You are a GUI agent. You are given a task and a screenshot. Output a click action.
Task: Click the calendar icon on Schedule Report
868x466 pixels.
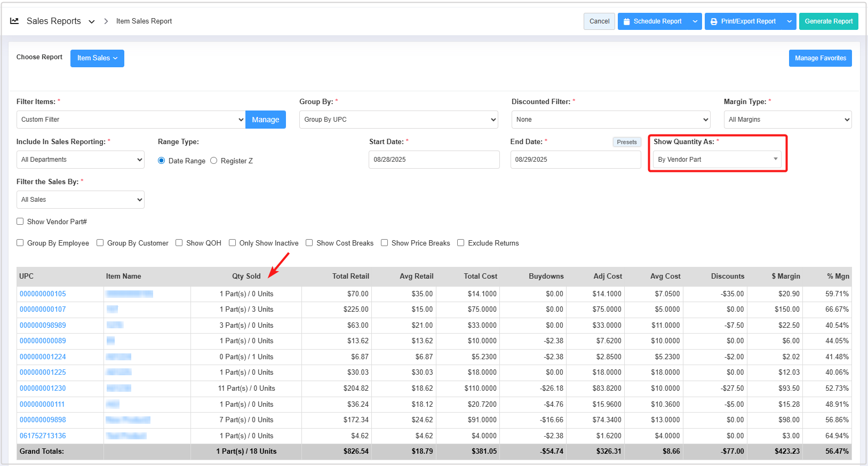(x=626, y=21)
